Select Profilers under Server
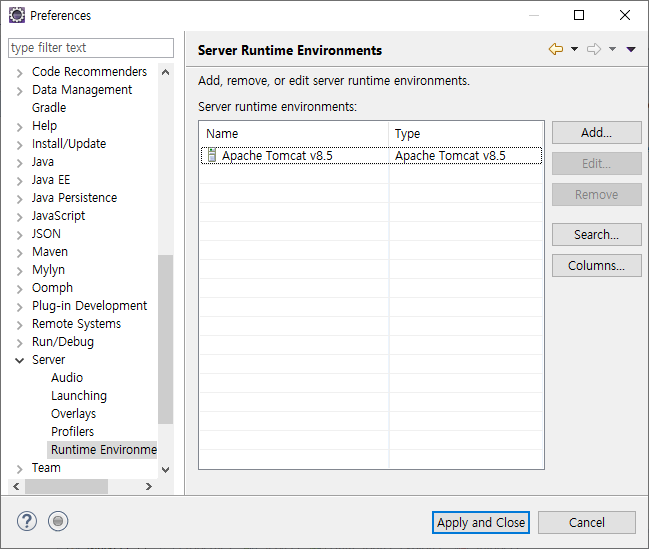649x549 pixels. coord(72,432)
